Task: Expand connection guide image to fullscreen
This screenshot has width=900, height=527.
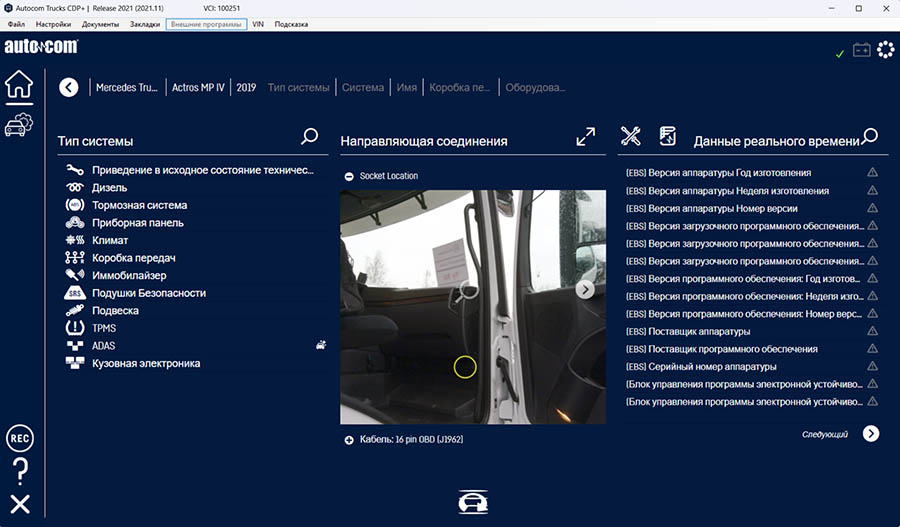Action: coord(586,137)
